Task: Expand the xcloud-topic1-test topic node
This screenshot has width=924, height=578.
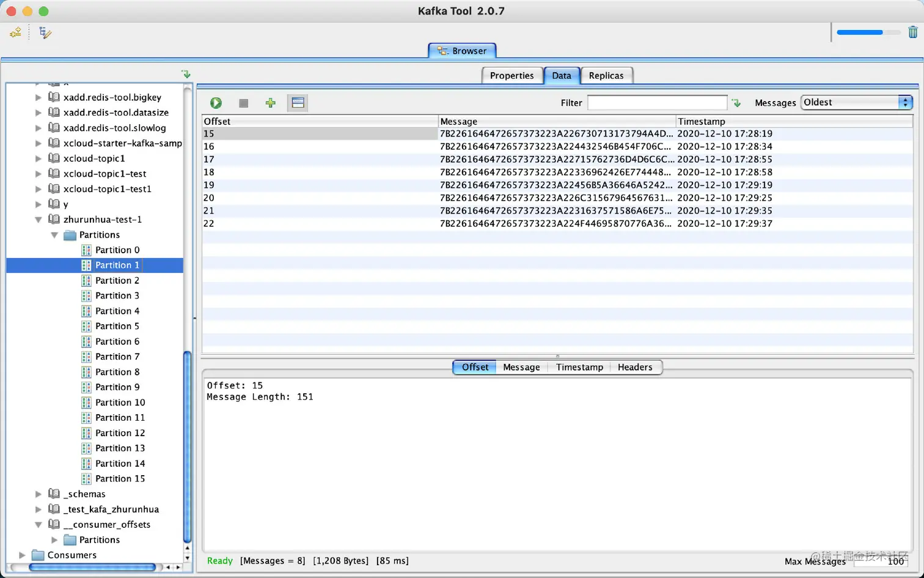Action: (x=38, y=174)
